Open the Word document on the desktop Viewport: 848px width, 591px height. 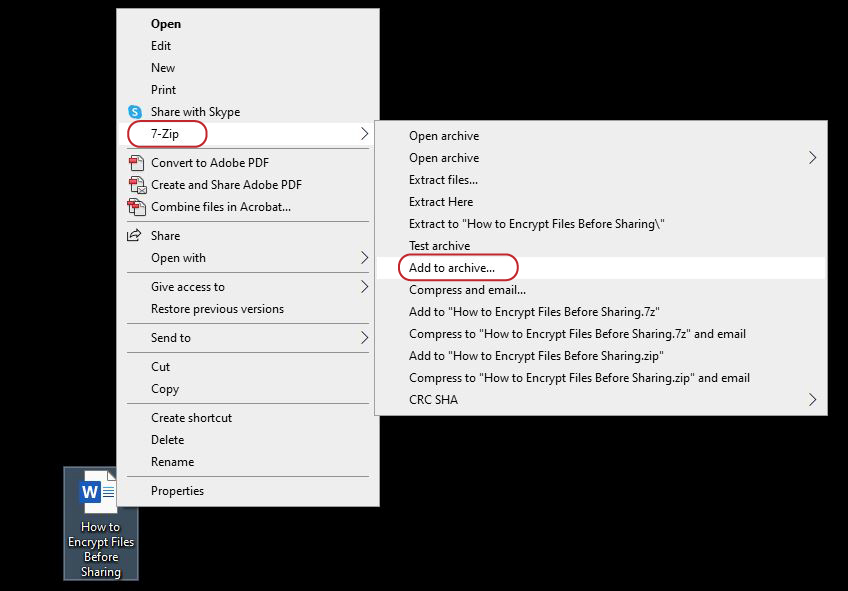[x=100, y=490]
